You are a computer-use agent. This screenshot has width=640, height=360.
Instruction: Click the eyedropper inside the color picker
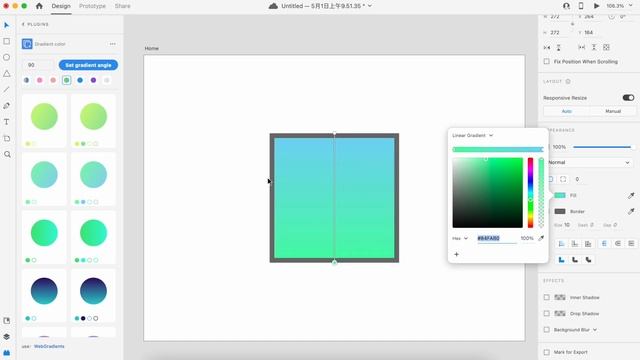[541, 238]
